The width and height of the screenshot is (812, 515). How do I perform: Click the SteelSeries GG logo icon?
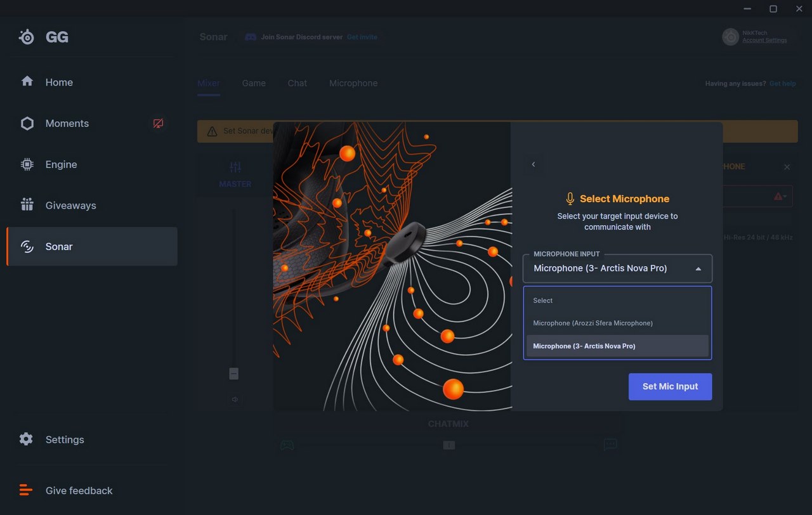click(x=26, y=37)
